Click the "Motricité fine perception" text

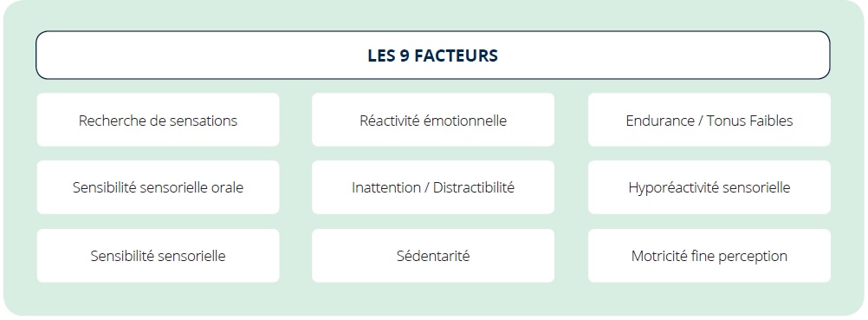point(709,256)
